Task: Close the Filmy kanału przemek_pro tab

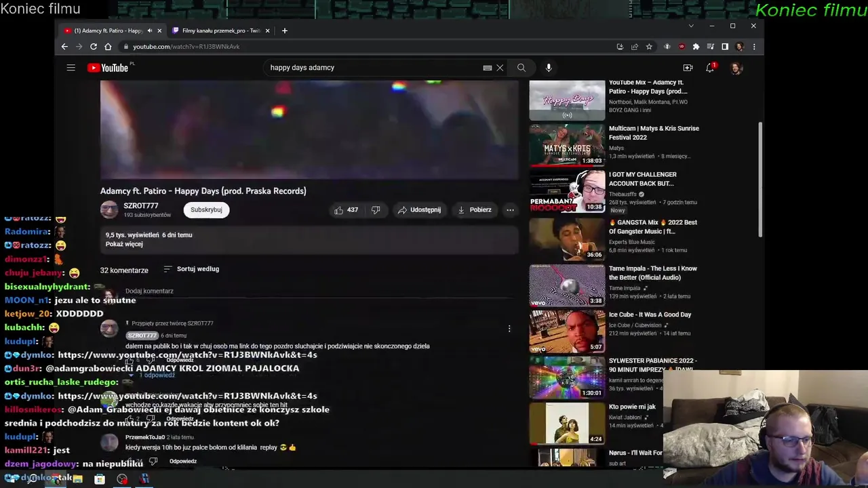Action: click(267, 30)
